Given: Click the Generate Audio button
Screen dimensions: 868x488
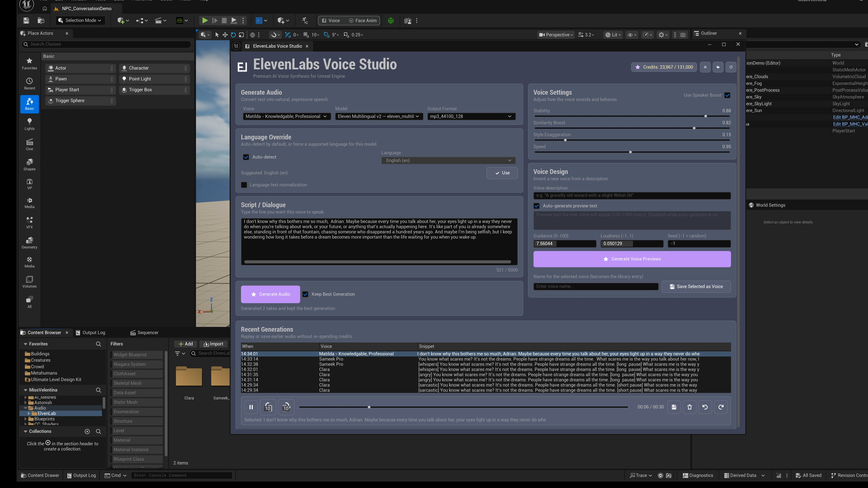Looking at the screenshot, I should [270, 294].
